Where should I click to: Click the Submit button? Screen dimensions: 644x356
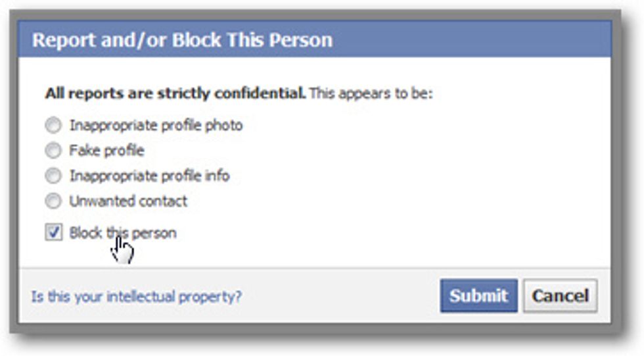coord(478,296)
